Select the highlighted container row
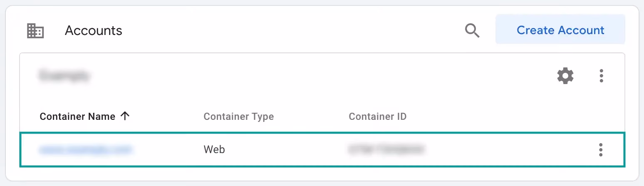Screen dimensions: 644x186 [322, 150]
